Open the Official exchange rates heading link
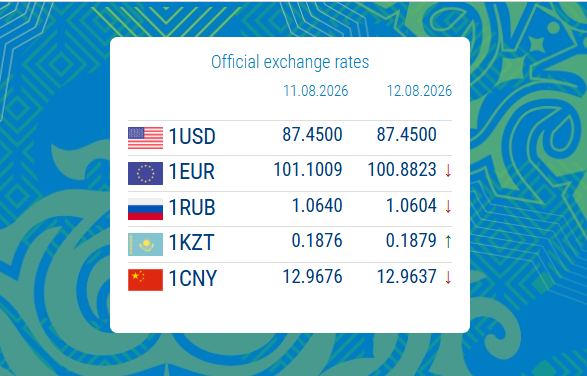This screenshot has width=587, height=376. click(x=290, y=62)
